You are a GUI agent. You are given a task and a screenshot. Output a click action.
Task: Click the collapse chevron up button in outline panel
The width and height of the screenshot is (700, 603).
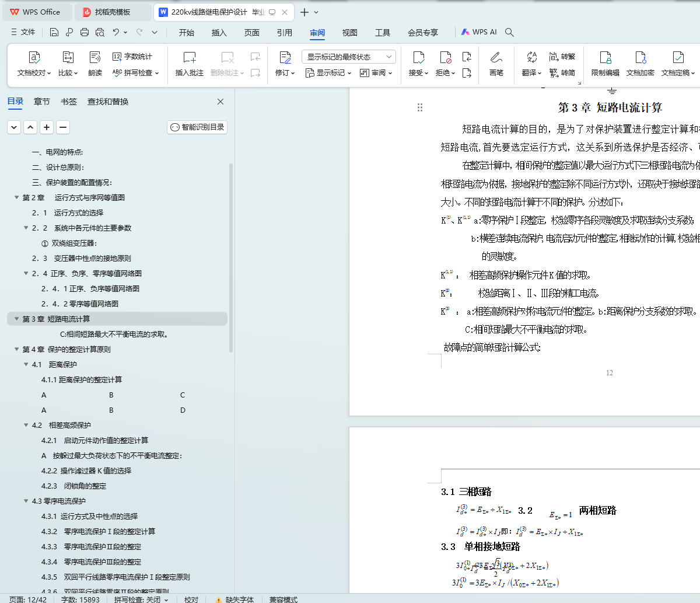[x=30, y=127]
